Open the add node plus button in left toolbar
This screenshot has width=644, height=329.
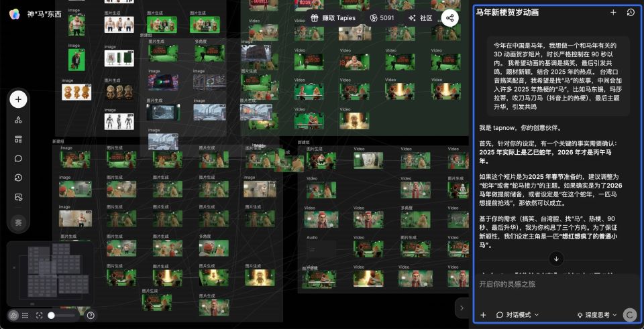[19, 99]
